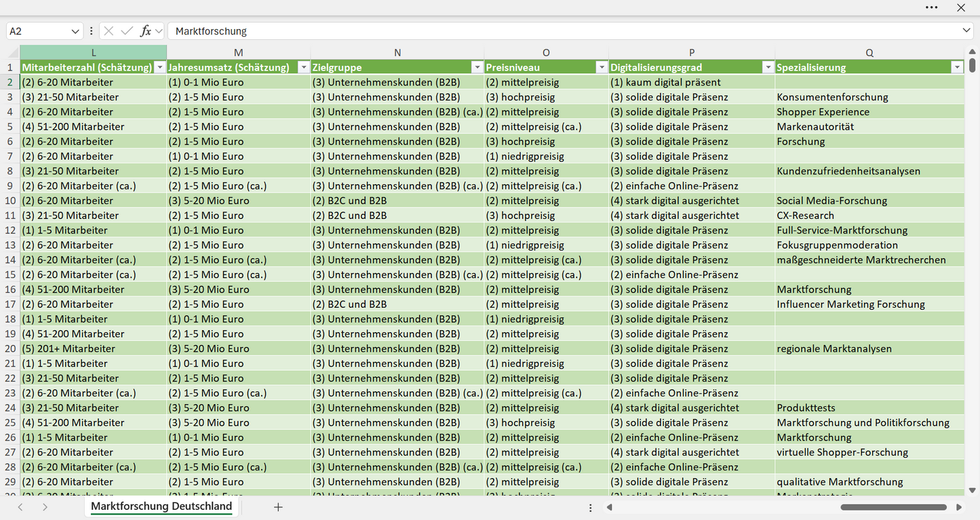Open the Zielgruppe filter dropdown

point(477,67)
